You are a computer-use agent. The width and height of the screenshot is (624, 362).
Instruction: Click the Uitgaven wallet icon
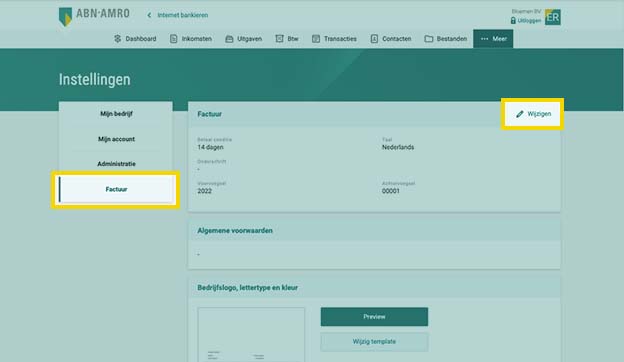229,39
